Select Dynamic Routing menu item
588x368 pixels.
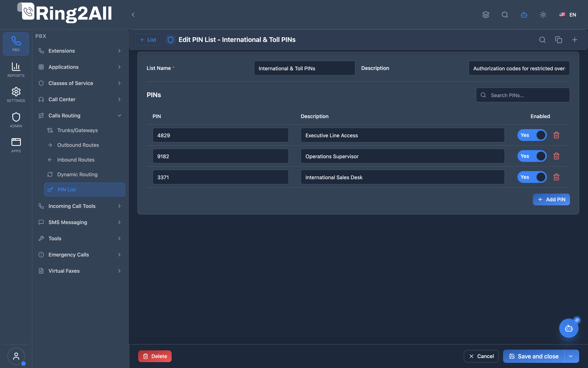[x=85, y=174]
